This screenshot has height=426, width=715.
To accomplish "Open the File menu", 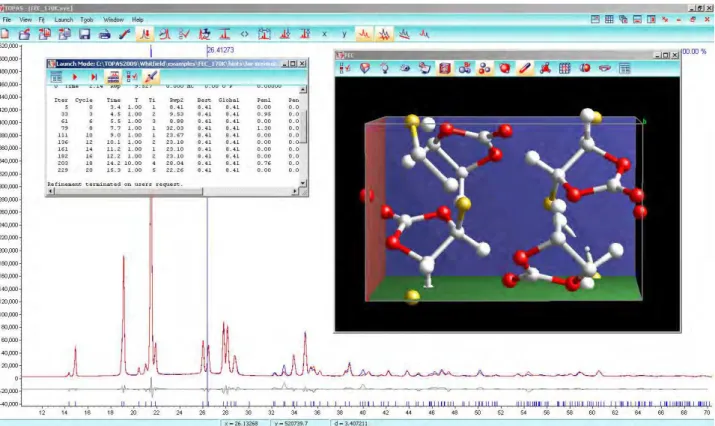I will pyautogui.click(x=7, y=20).
